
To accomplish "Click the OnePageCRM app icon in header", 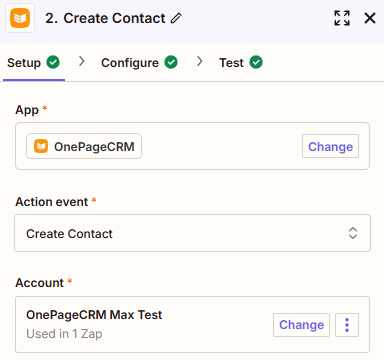I will (x=20, y=18).
